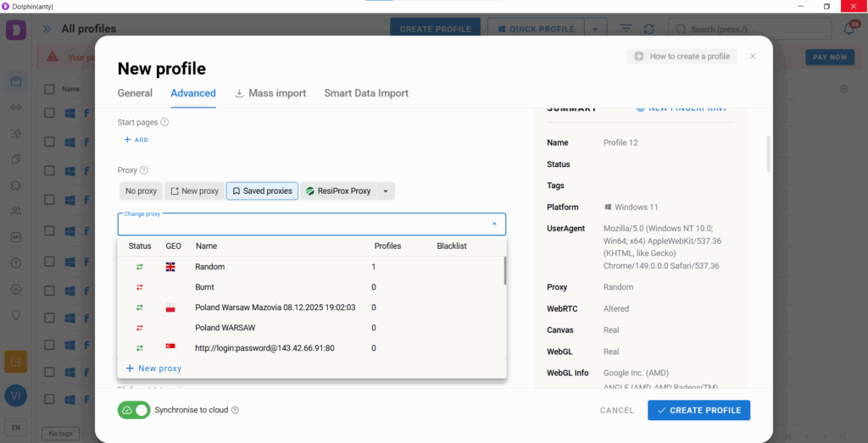Open the Mass import tab
868x443 pixels.
click(x=270, y=93)
